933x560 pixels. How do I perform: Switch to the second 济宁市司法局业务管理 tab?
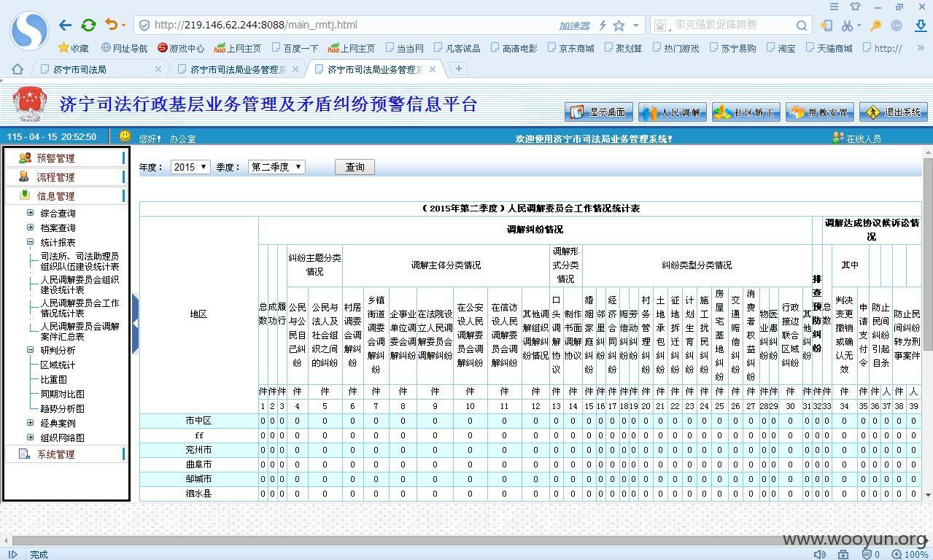click(x=237, y=69)
